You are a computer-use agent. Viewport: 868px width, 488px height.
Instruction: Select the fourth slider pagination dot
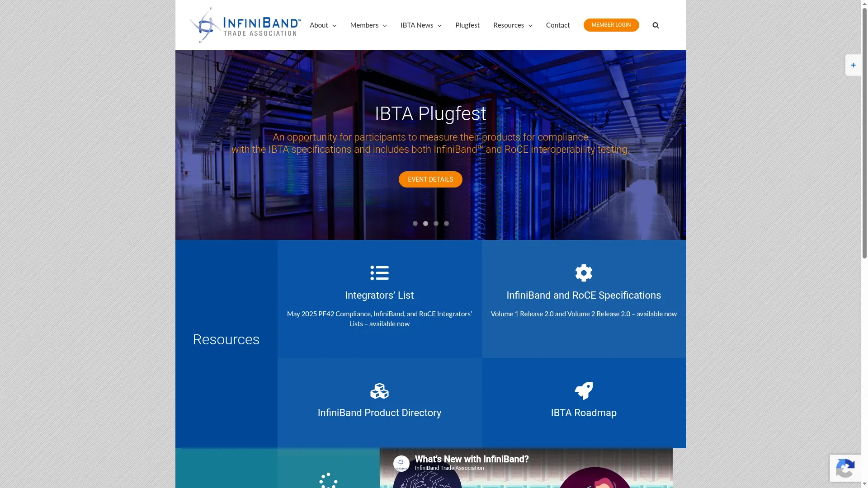(x=446, y=224)
